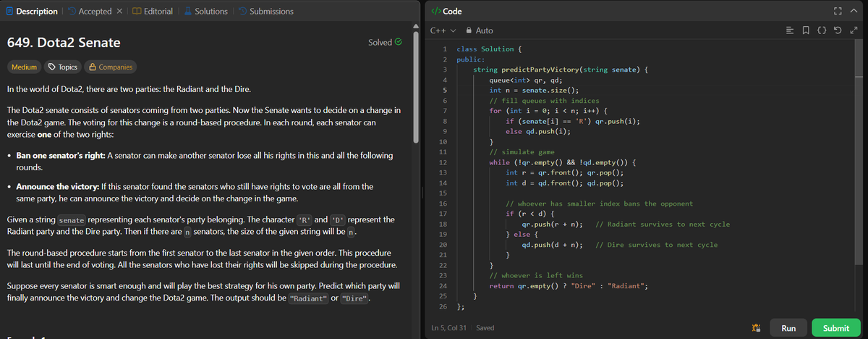Close the Accepted tab
Image resolution: width=868 pixels, height=339 pixels.
click(121, 11)
